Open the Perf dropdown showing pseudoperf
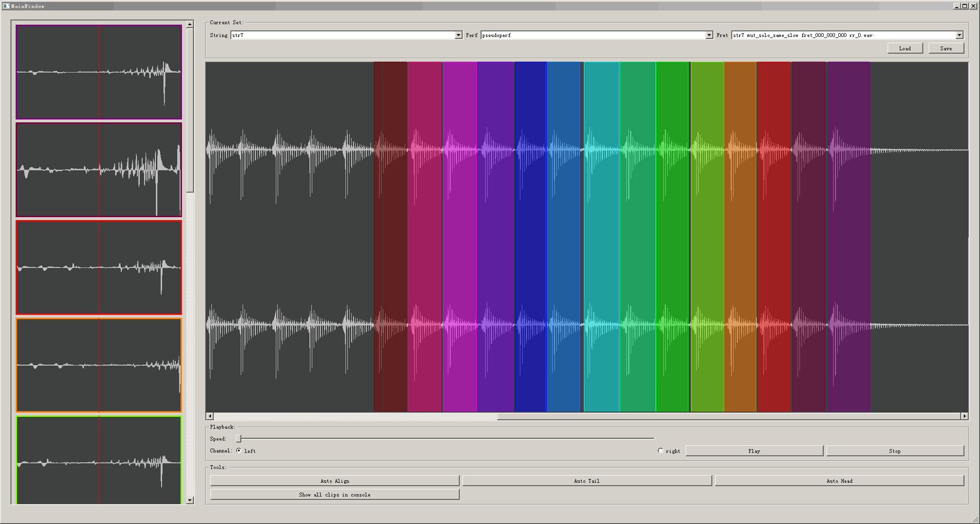The height and width of the screenshot is (524, 980). pyautogui.click(x=597, y=35)
